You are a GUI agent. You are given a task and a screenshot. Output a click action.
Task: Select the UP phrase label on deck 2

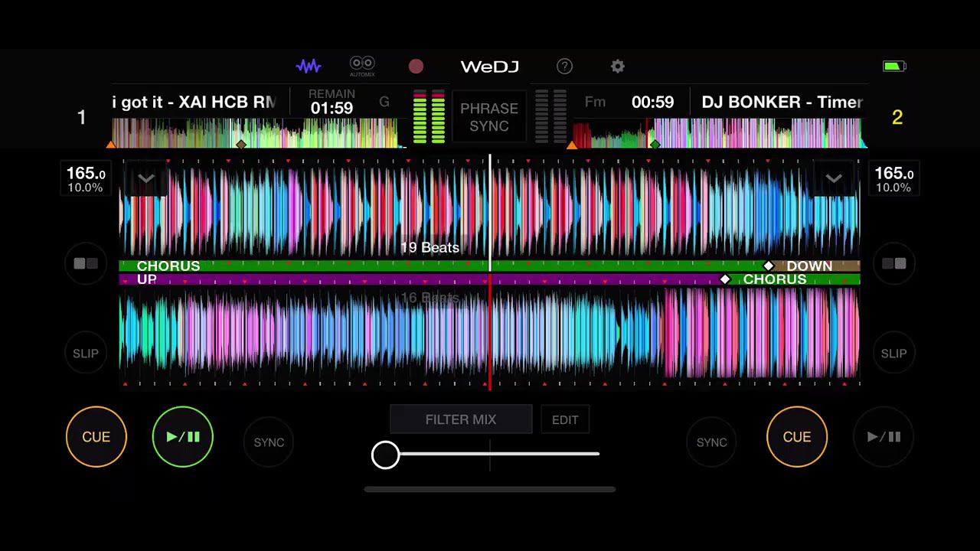tap(147, 280)
